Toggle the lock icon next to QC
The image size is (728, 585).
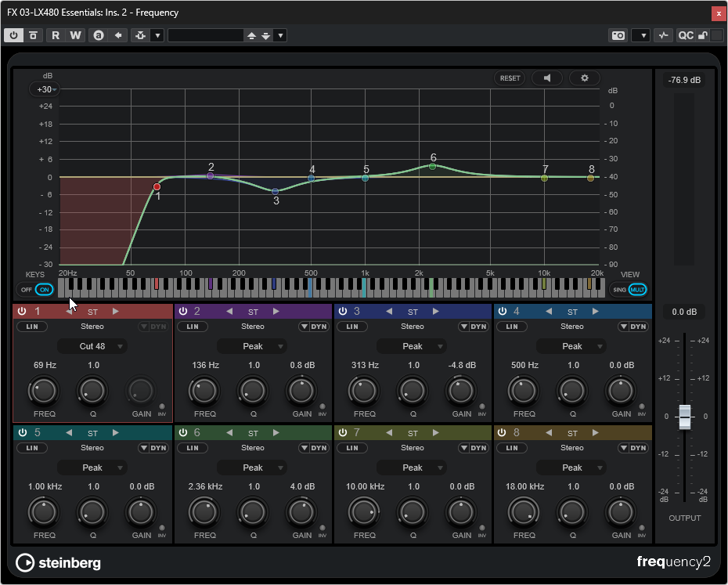(x=703, y=35)
